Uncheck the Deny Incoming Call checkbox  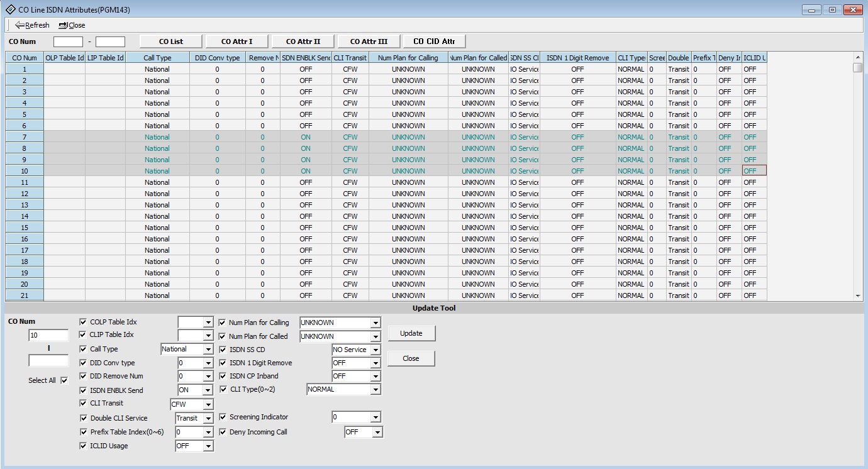click(223, 432)
